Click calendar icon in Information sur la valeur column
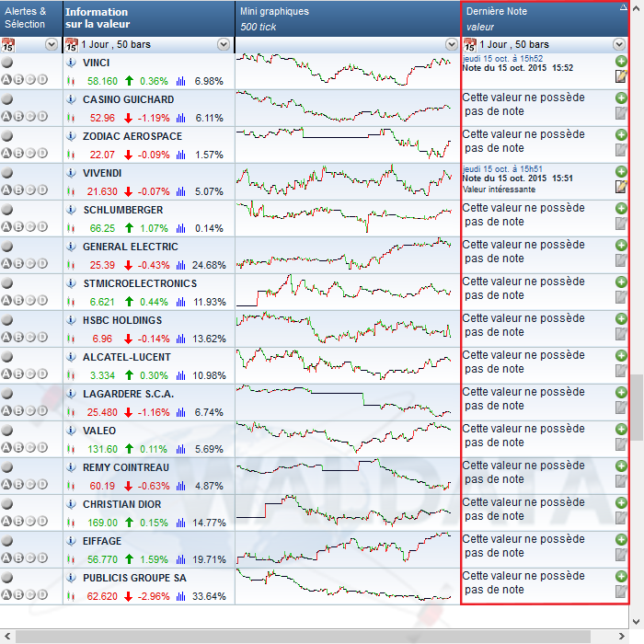This screenshot has height=644, width=644. [x=72, y=44]
